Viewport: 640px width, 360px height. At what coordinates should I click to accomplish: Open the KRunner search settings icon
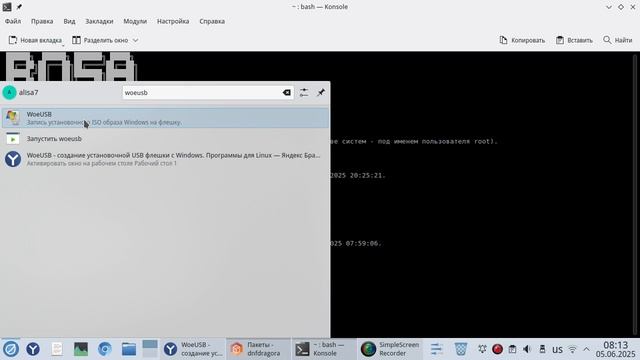coord(304,93)
